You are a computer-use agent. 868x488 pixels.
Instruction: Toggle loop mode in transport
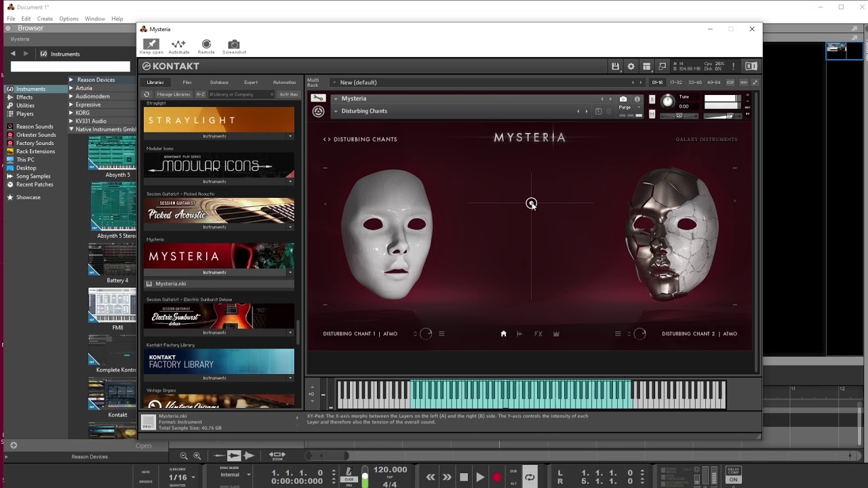point(530,477)
